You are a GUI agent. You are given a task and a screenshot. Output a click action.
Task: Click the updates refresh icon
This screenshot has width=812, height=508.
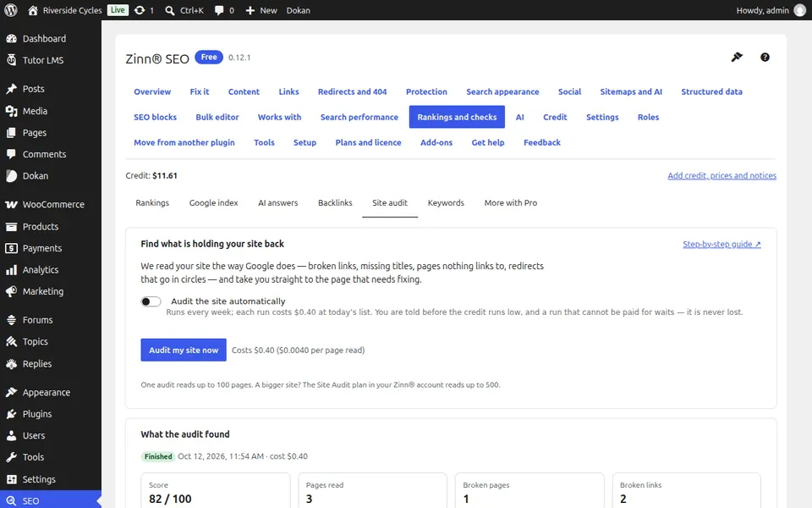tap(140, 10)
